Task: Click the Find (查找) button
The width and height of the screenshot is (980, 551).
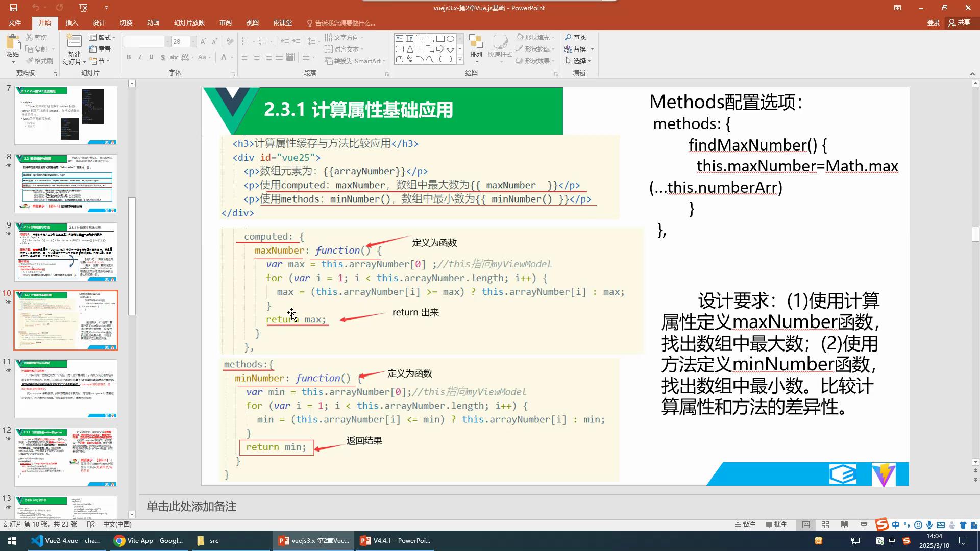Action: pyautogui.click(x=575, y=38)
